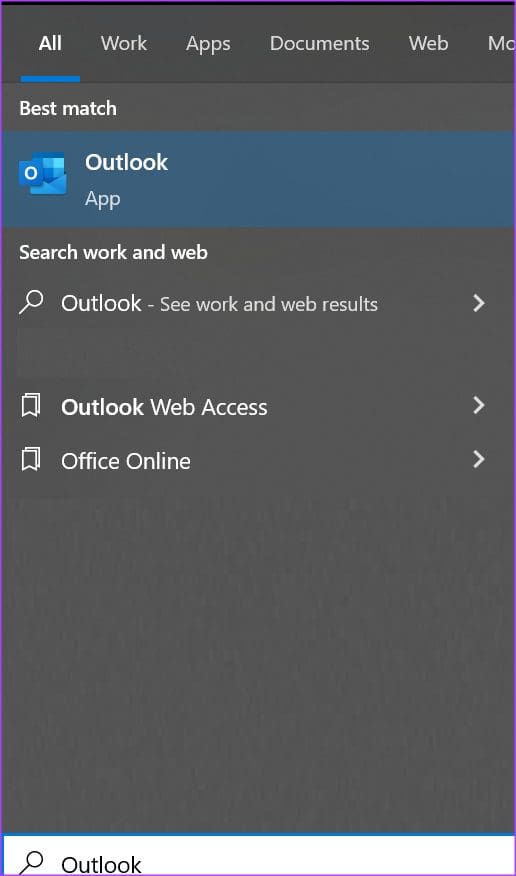Image resolution: width=516 pixels, height=876 pixels.
Task: Launch the Outlook best match result
Action: pos(258,179)
